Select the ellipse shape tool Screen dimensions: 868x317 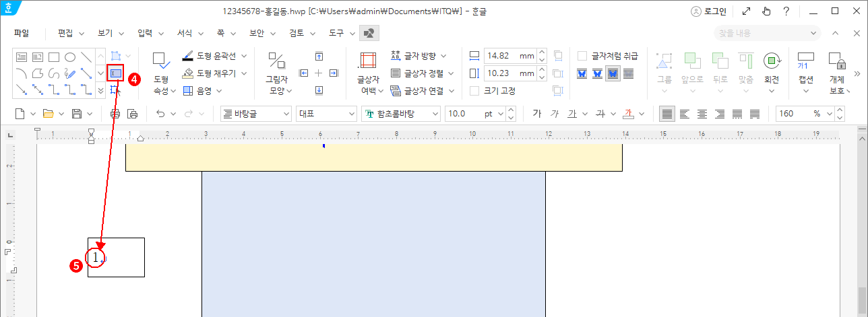point(70,57)
